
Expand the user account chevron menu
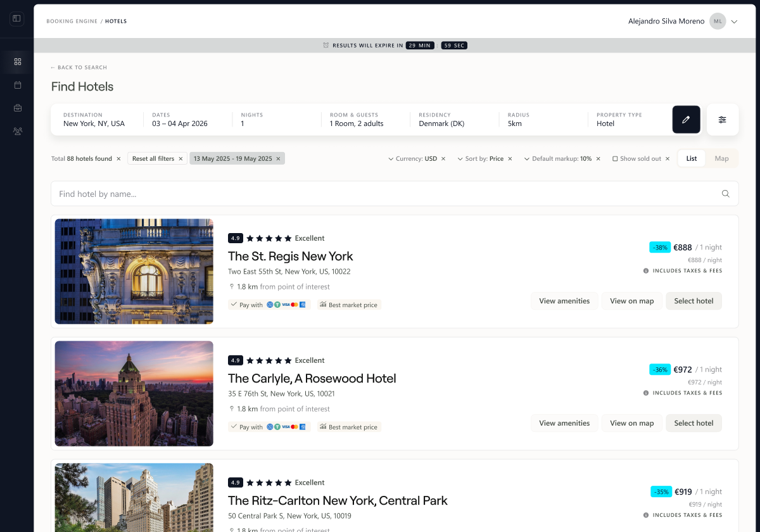pyautogui.click(x=734, y=22)
